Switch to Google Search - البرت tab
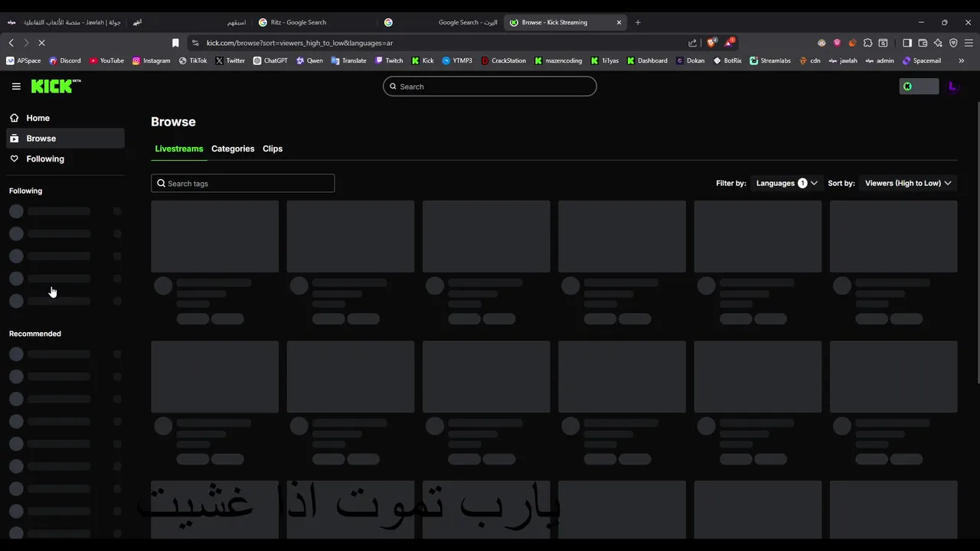980x551 pixels. [443, 22]
